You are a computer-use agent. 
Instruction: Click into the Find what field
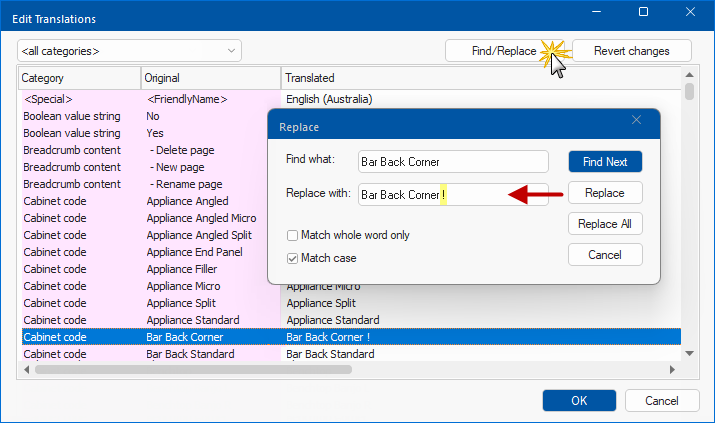(x=453, y=161)
